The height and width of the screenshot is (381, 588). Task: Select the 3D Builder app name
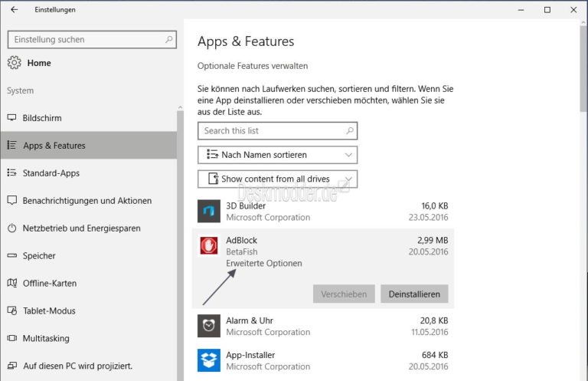[x=246, y=205]
